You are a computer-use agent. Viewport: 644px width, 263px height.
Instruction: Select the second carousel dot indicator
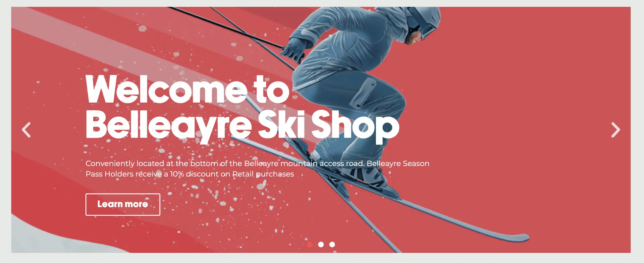(x=321, y=245)
